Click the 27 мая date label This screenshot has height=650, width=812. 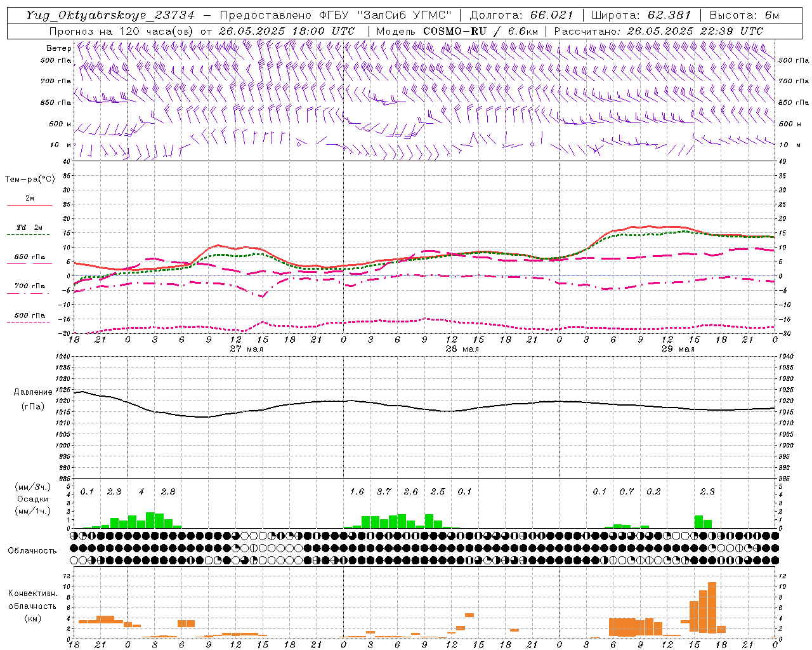(x=246, y=348)
